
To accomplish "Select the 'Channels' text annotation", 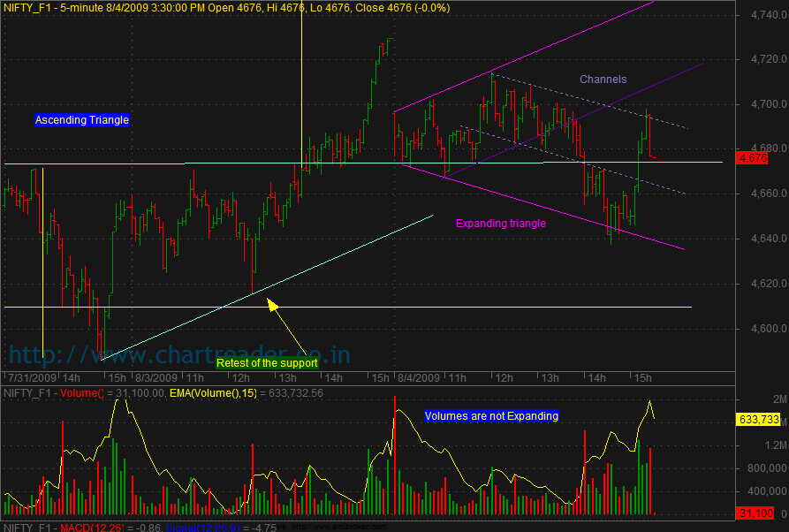I will (603, 80).
